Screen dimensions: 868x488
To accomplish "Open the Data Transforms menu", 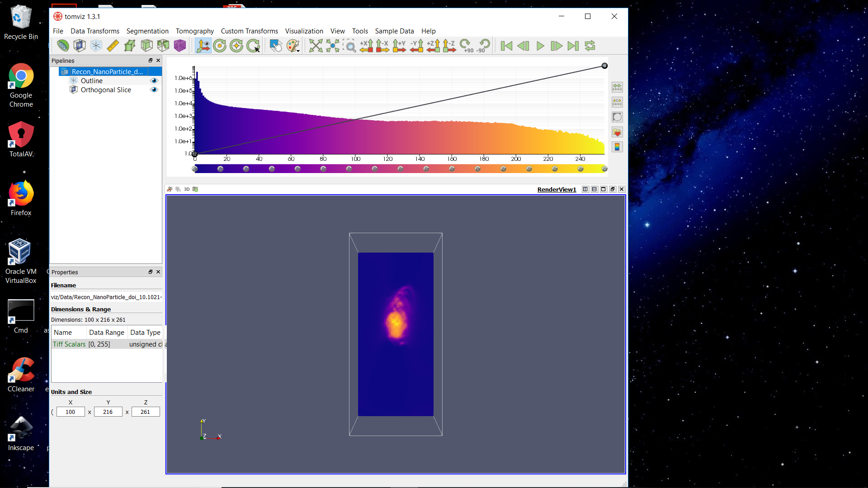I will [95, 31].
